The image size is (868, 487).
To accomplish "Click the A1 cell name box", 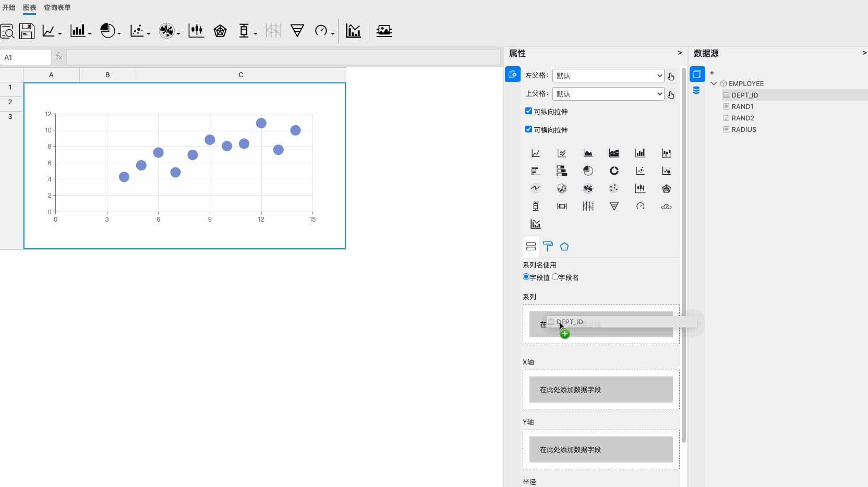I will coord(26,57).
